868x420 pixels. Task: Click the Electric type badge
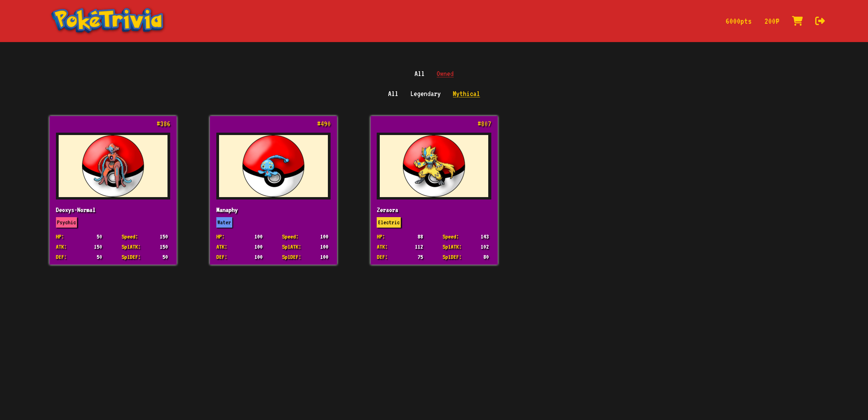click(x=389, y=223)
